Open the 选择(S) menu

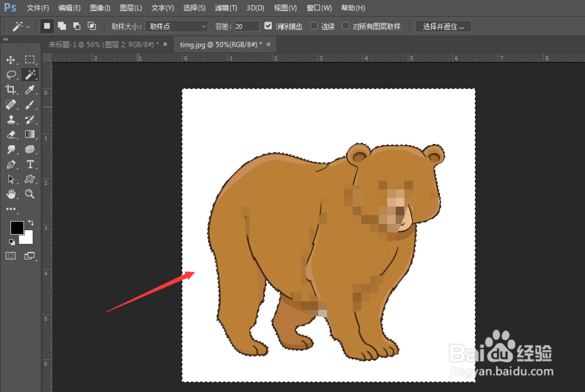pyautogui.click(x=194, y=8)
